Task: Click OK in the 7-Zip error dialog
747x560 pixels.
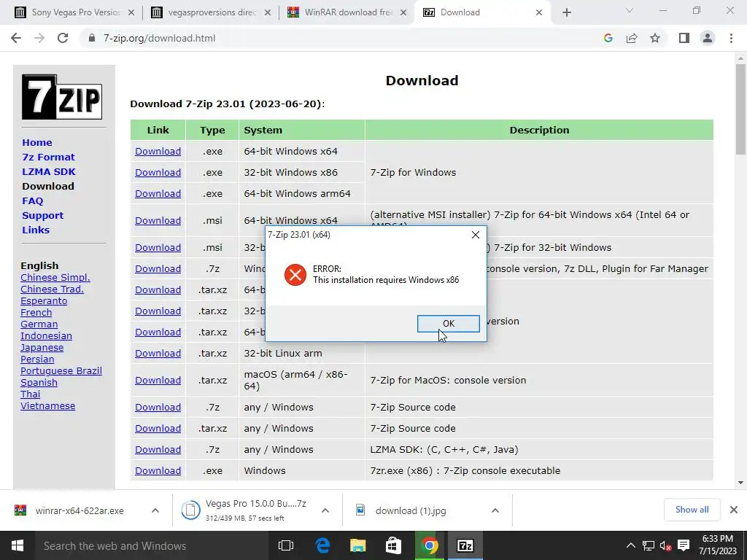Action: point(449,323)
